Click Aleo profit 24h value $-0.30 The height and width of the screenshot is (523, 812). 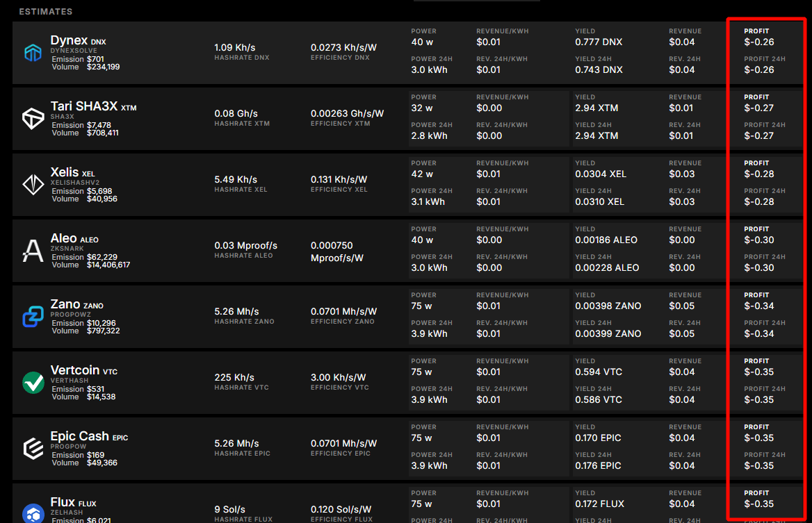[x=758, y=268]
